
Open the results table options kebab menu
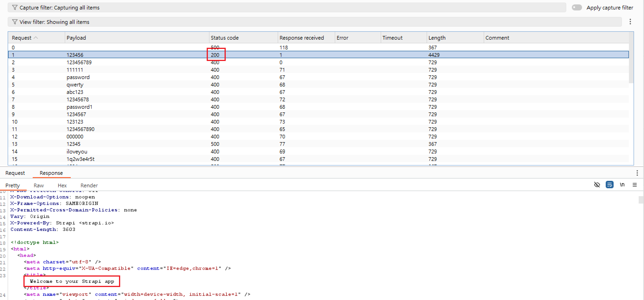tap(630, 22)
